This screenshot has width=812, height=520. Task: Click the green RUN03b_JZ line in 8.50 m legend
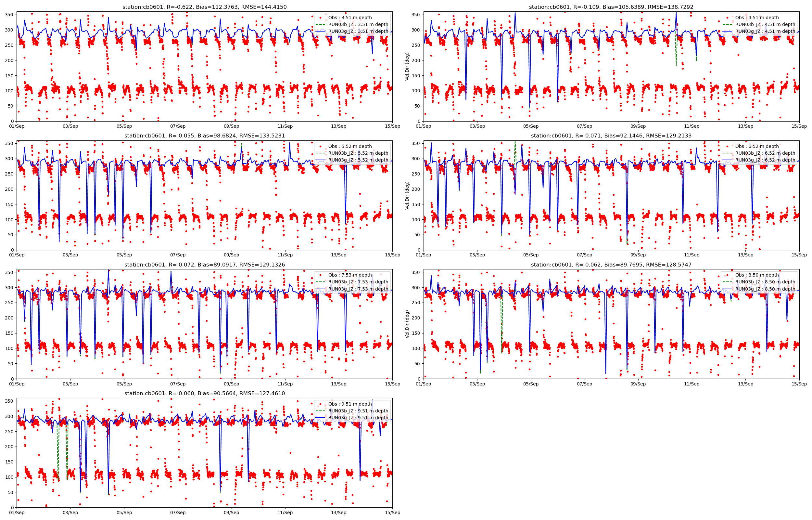[727, 282]
